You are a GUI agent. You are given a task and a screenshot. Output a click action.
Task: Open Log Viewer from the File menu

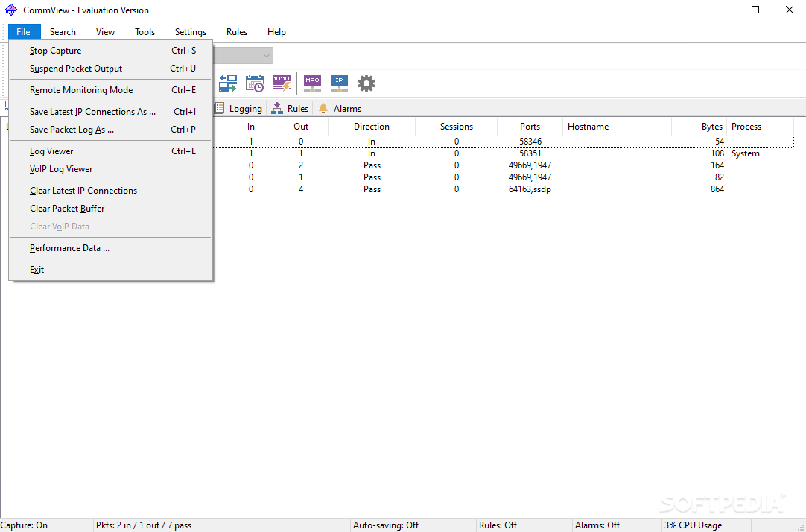pyautogui.click(x=110, y=151)
